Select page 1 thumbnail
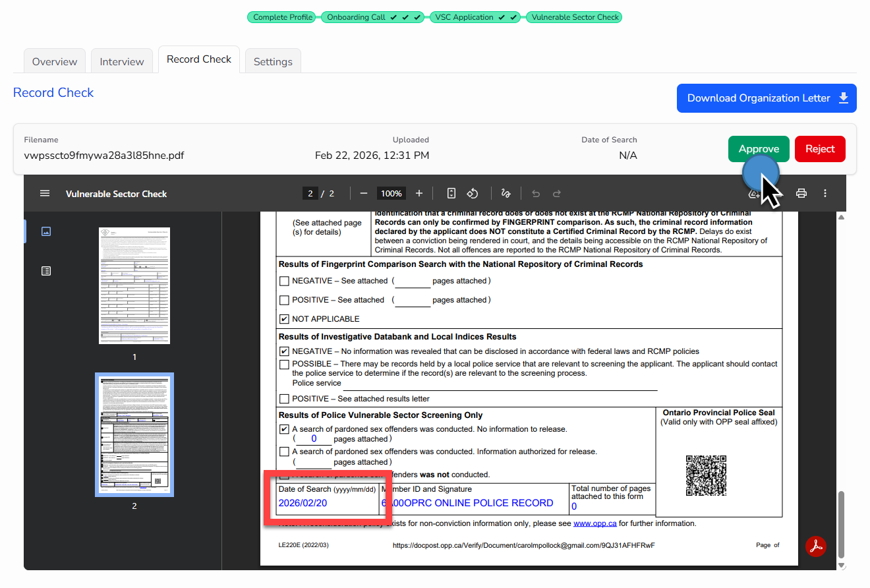 click(134, 285)
